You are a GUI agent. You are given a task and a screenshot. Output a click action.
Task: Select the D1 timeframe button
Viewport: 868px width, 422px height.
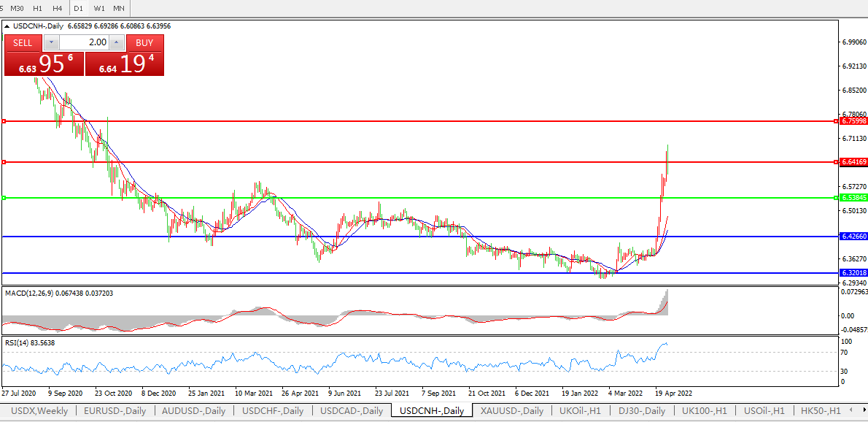click(x=78, y=8)
